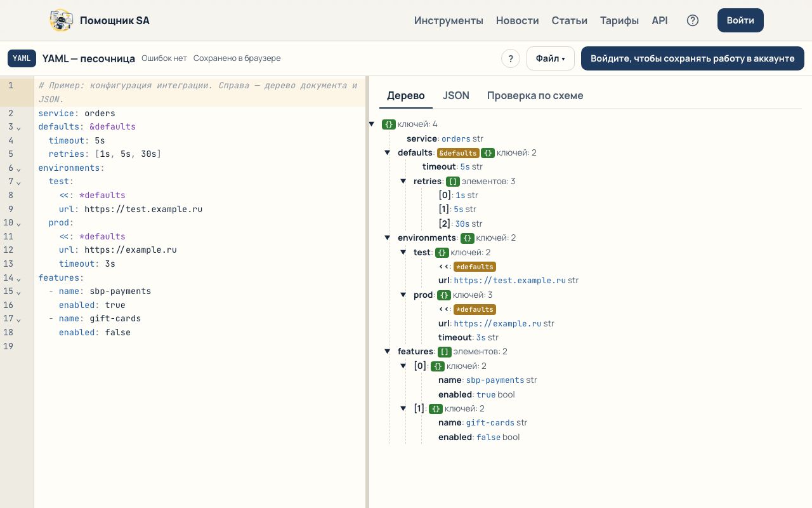Click the [] badge next to features

(x=445, y=352)
